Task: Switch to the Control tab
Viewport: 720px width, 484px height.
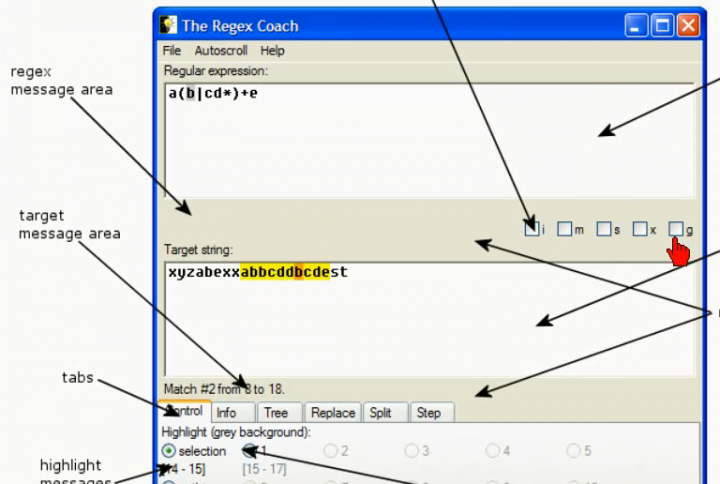Action: click(185, 411)
